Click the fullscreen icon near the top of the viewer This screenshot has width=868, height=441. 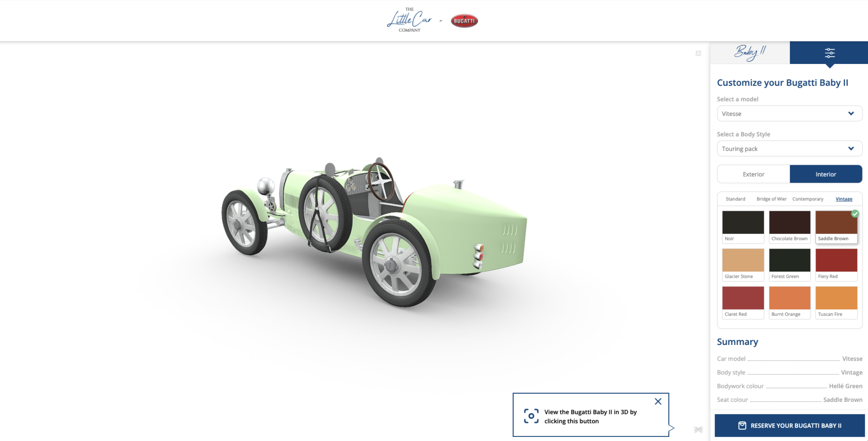[x=698, y=53]
